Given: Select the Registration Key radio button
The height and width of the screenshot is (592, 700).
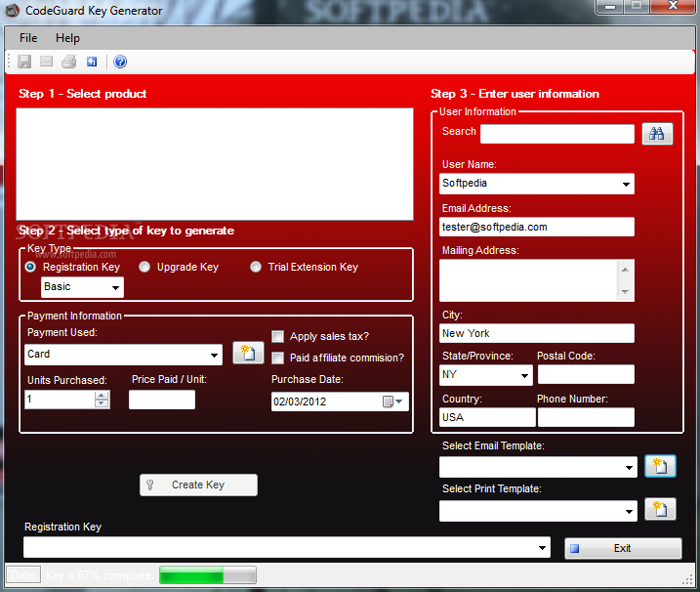Looking at the screenshot, I should click(30, 267).
